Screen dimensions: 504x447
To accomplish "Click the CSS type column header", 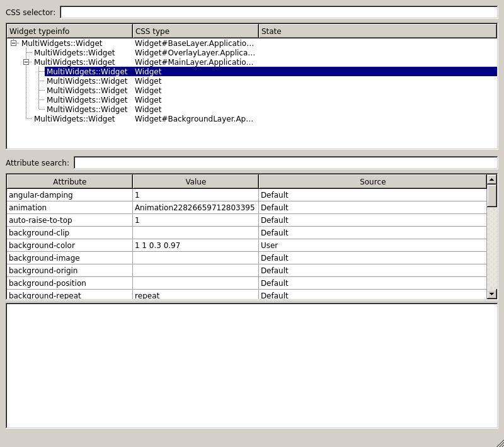I will 195,31.
